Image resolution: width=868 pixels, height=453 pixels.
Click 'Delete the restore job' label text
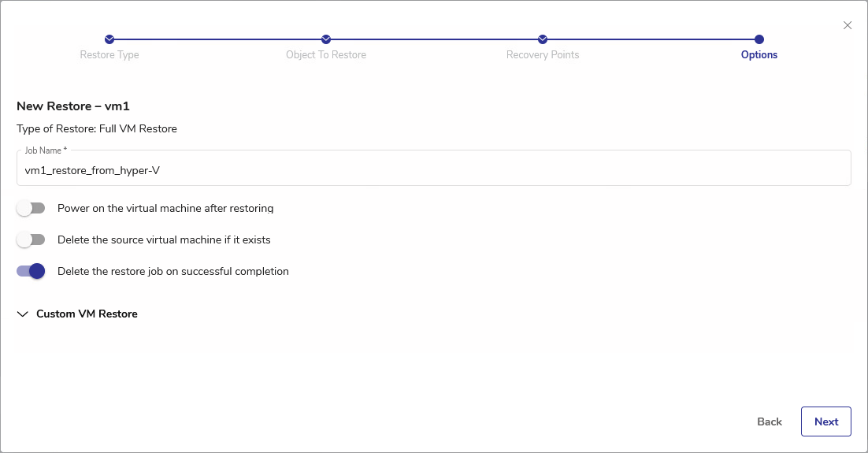click(x=173, y=272)
